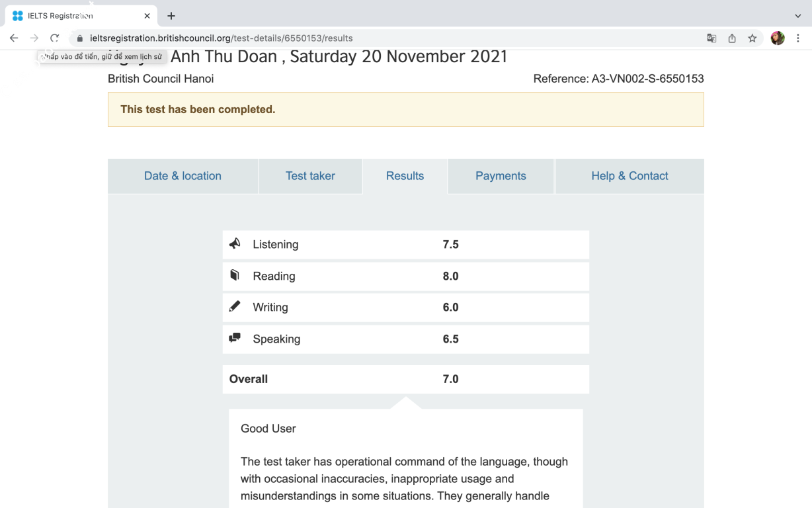
Task: Bookmark this page with star icon
Action: [x=752, y=38]
